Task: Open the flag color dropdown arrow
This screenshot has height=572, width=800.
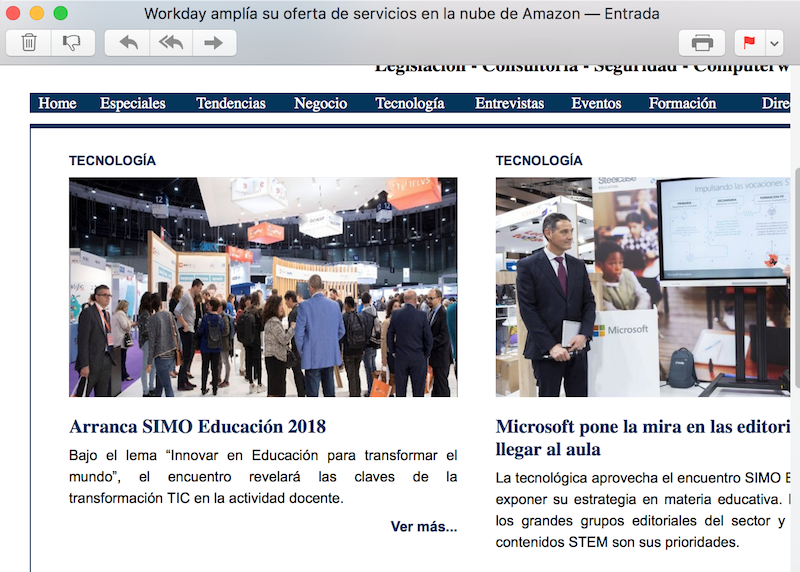Action: click(773, 42)
